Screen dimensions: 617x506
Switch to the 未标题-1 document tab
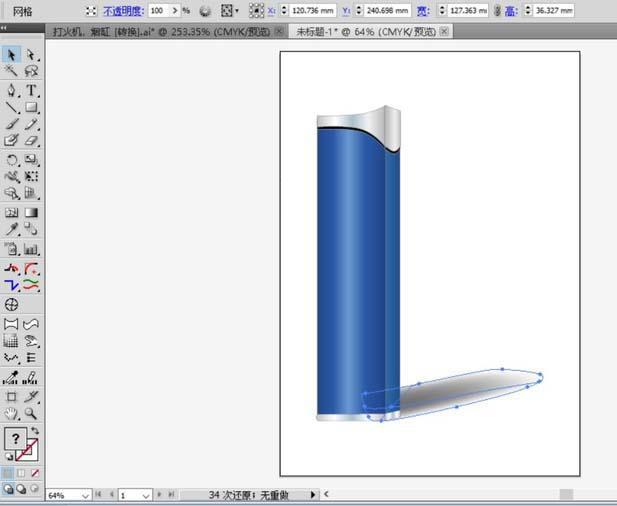tap(364, 31)
